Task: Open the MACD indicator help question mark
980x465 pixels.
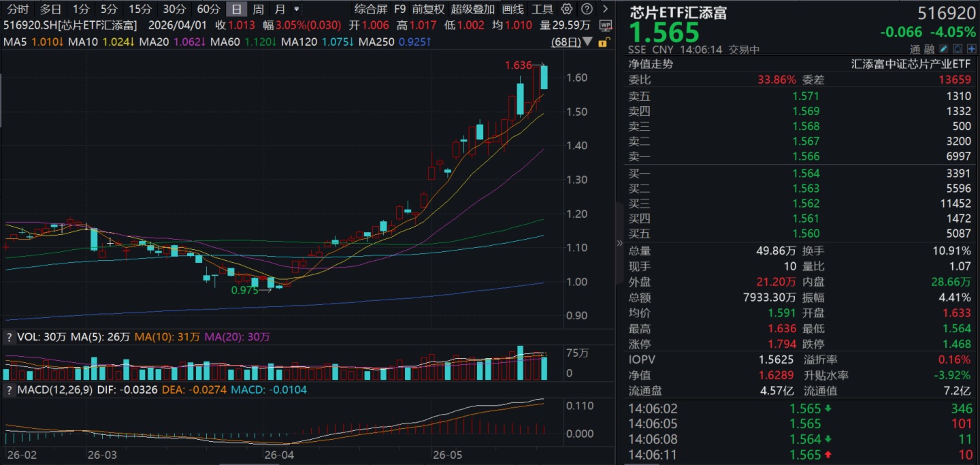Action: 10,390
